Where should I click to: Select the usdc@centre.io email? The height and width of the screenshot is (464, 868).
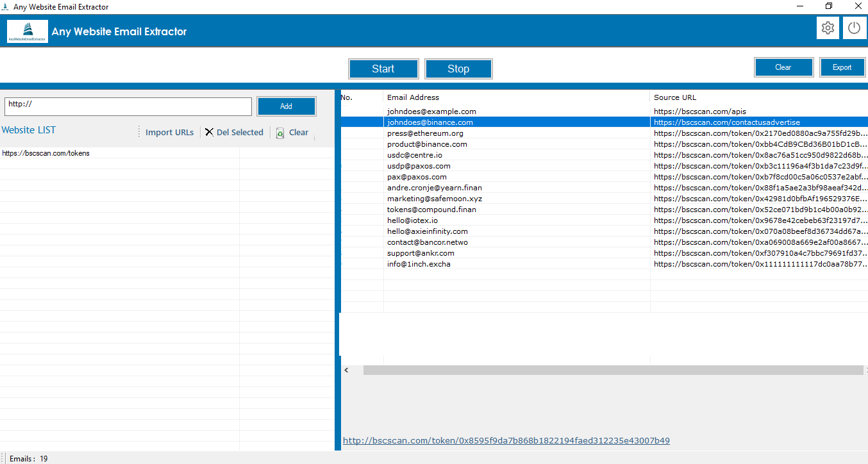click(x=414, y=155)
